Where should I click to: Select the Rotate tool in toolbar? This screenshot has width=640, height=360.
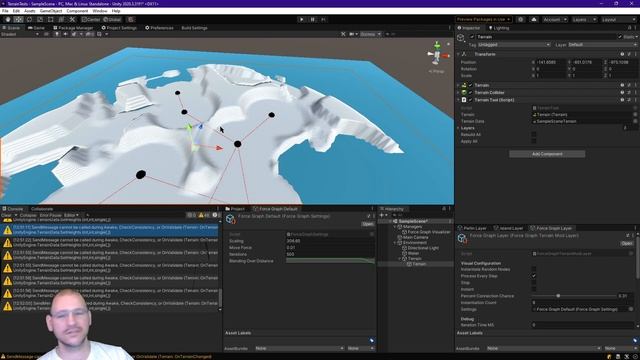29,19
